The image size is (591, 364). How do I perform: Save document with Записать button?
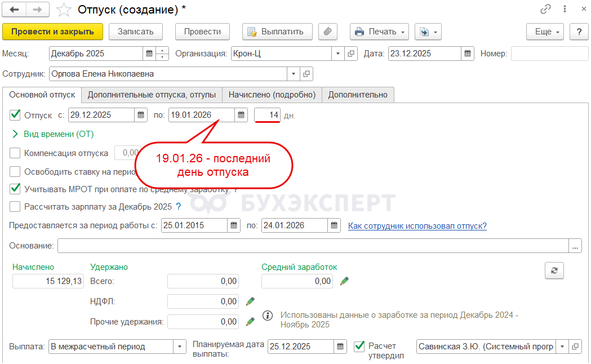tap(136, 32)
